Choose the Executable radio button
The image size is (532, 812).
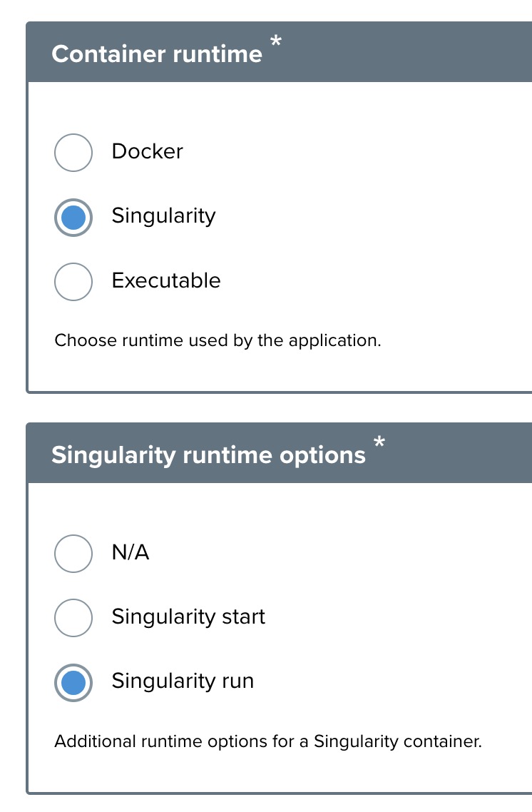[x=73, y=281]
